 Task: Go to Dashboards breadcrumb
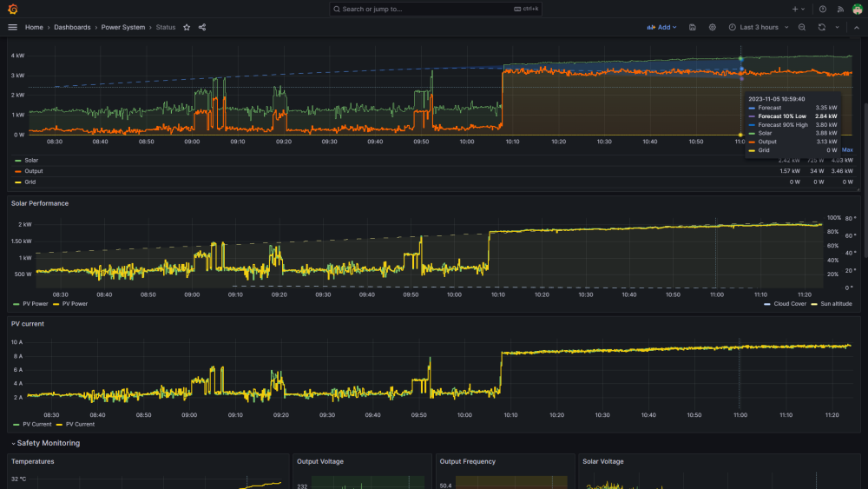click(72, 27)
